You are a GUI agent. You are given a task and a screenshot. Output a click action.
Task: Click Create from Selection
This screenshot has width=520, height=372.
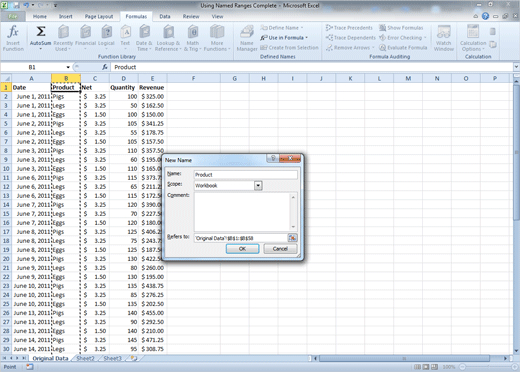point(289,48)
